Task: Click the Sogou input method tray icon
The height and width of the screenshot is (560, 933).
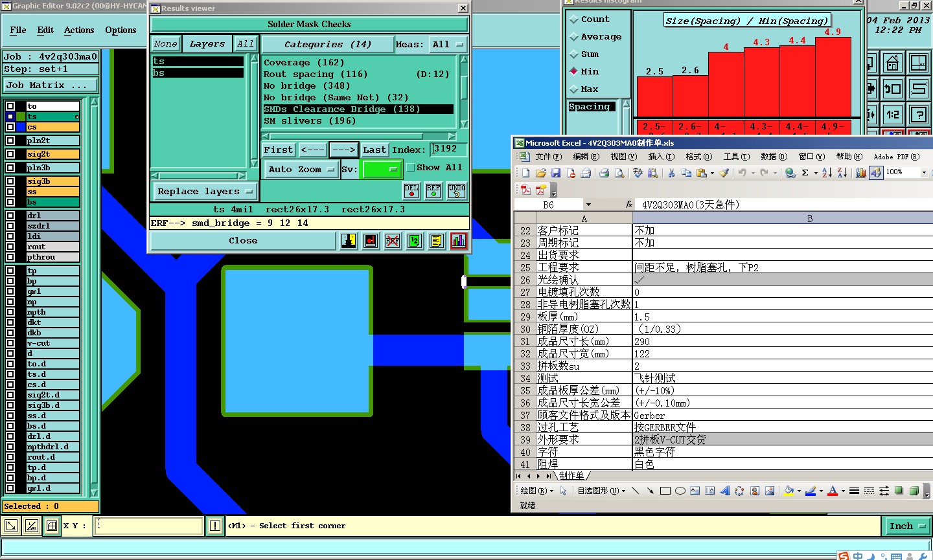Action: (843, 556)
